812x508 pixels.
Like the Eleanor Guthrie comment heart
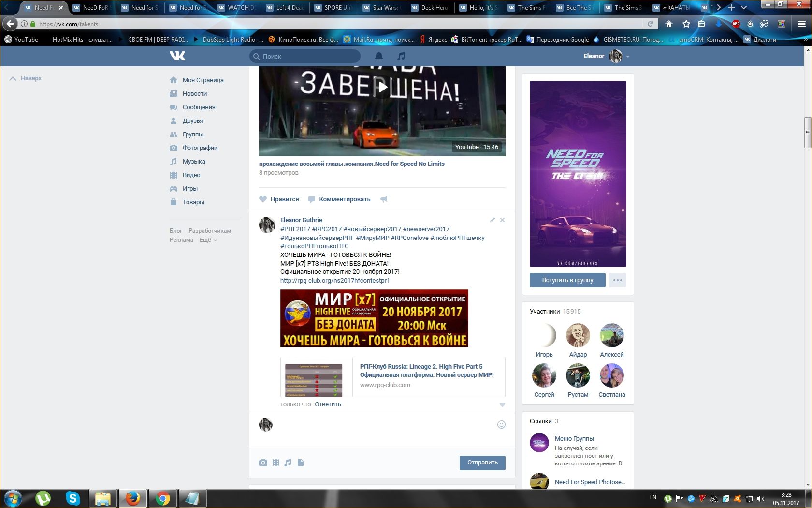tap(502, 404)
